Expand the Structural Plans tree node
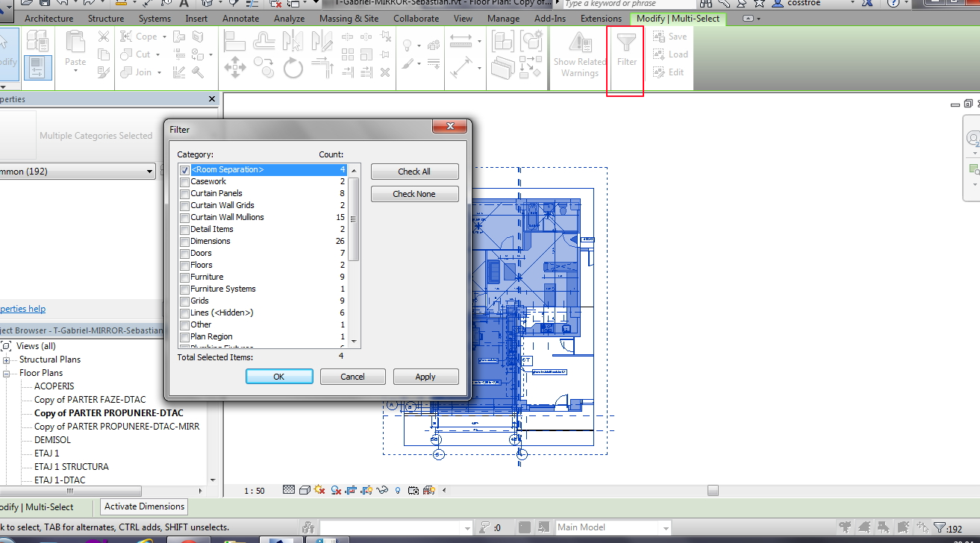This screenshot has height=543, width=980. (7, 360)
